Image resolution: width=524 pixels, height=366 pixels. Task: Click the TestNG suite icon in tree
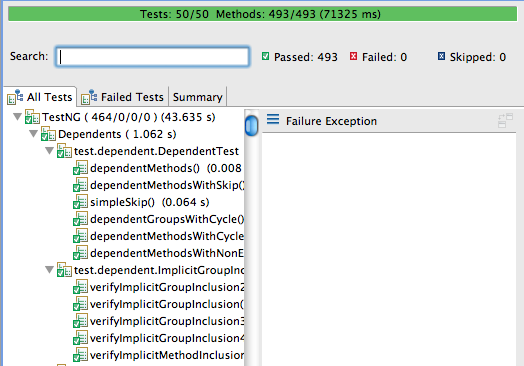(x=32, y=117)
